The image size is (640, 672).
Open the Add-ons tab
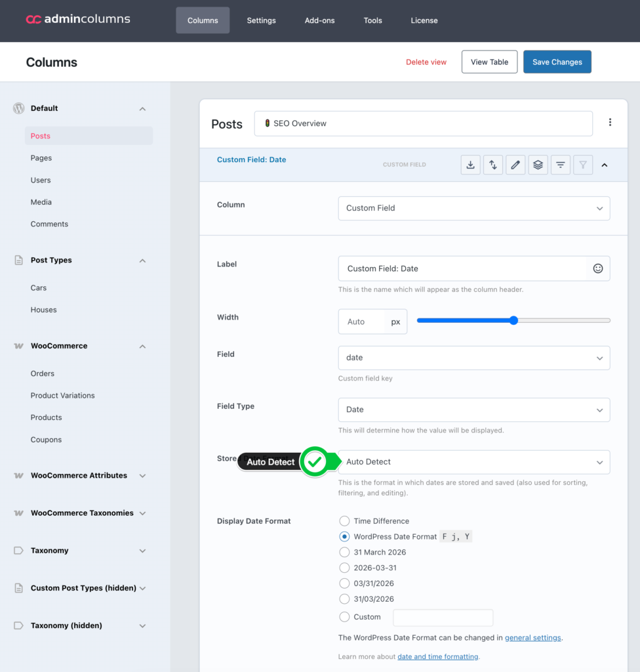pos(319,20)
